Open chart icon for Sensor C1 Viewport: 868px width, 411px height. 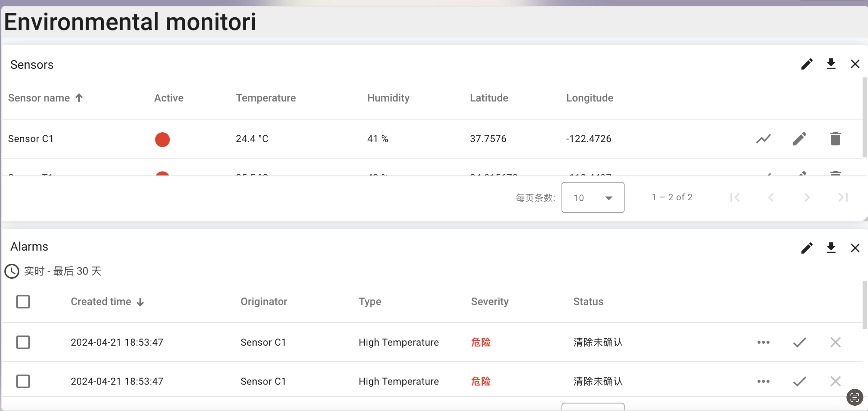click(763, 139)
